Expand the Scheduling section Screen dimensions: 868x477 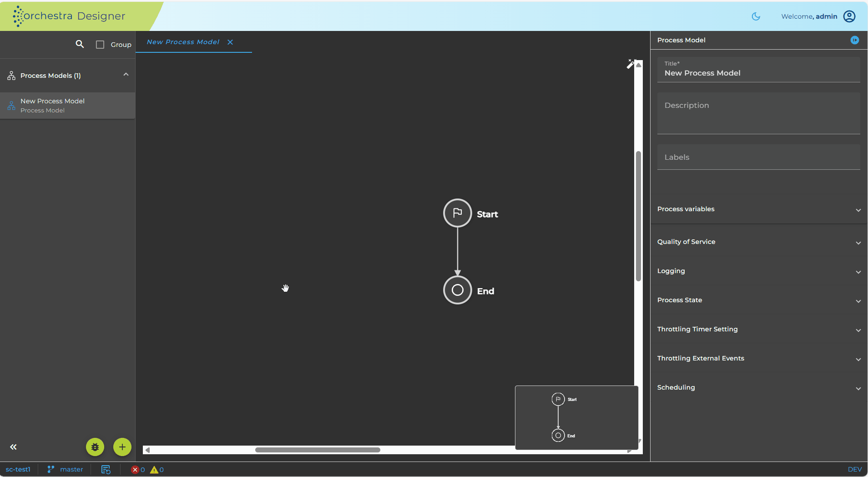pyautogui.click(x=759, y=387)
